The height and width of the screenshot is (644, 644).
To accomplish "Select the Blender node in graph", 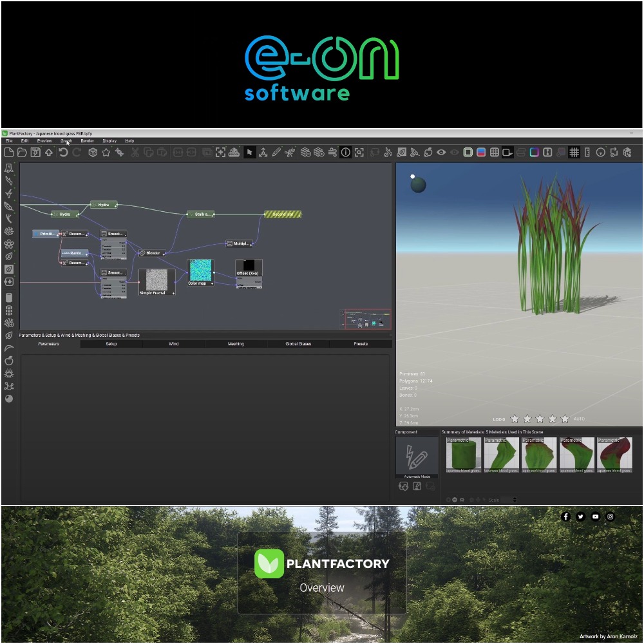I will (x=152, y=253).
